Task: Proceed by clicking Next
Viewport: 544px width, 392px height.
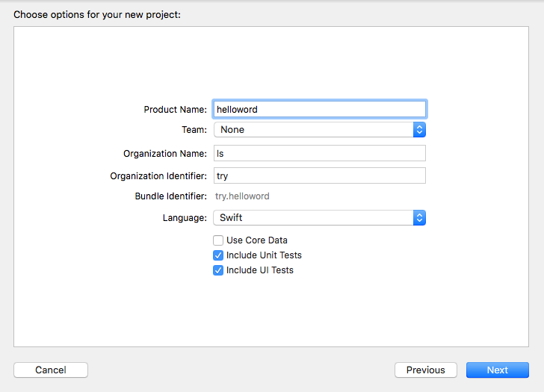Action: pyautogui.click(x=498, y=370)
